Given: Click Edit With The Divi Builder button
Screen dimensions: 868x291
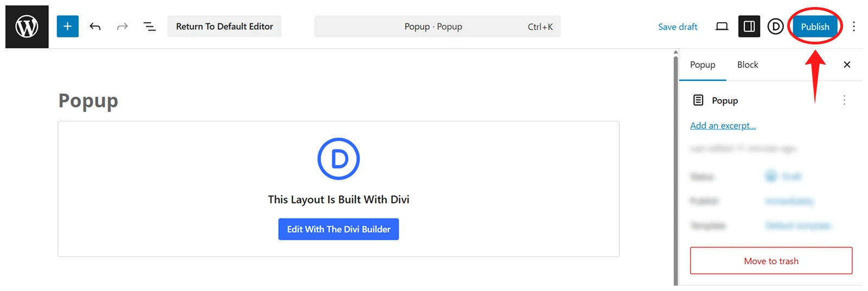Looking at the screenshot, I should pos(339,229).
